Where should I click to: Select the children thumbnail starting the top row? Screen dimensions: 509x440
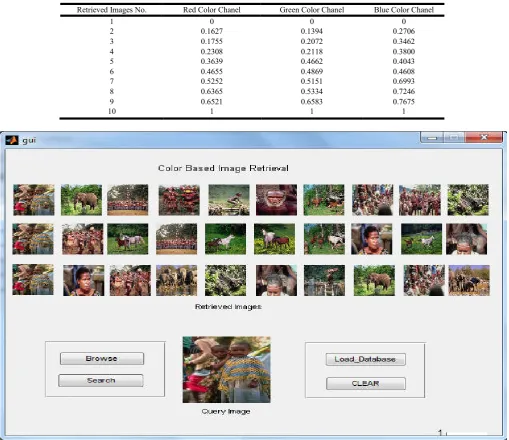[34, 200]
